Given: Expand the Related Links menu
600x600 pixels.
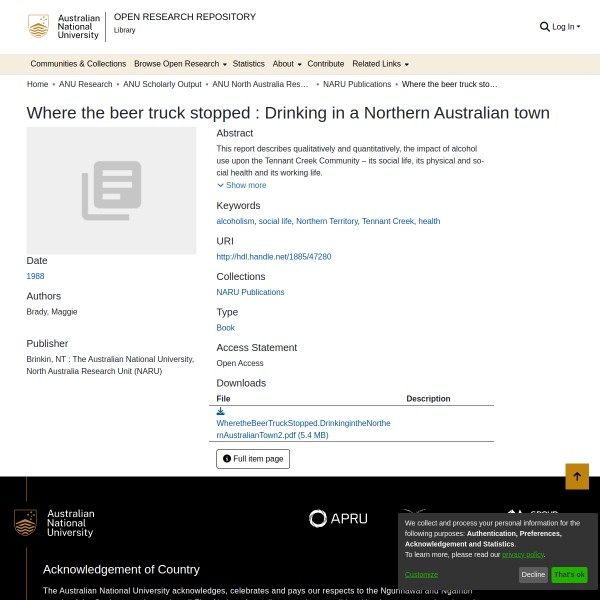Looking at the screenshot, I should tap(380, 64).
